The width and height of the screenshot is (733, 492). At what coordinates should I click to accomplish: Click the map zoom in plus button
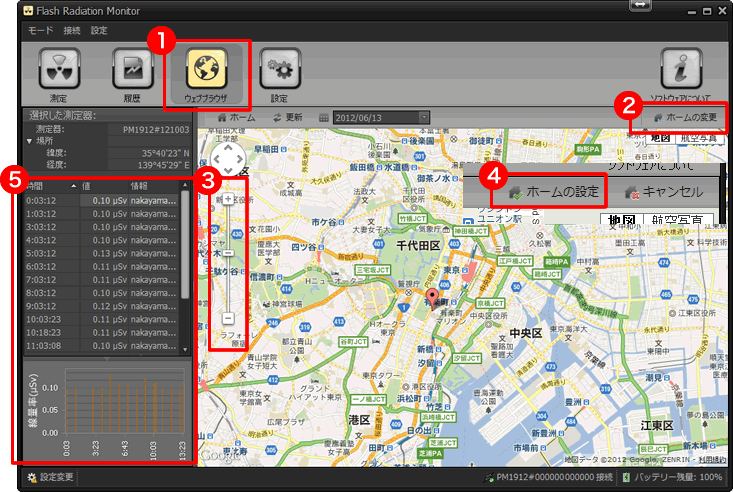[x=228, y=199]
